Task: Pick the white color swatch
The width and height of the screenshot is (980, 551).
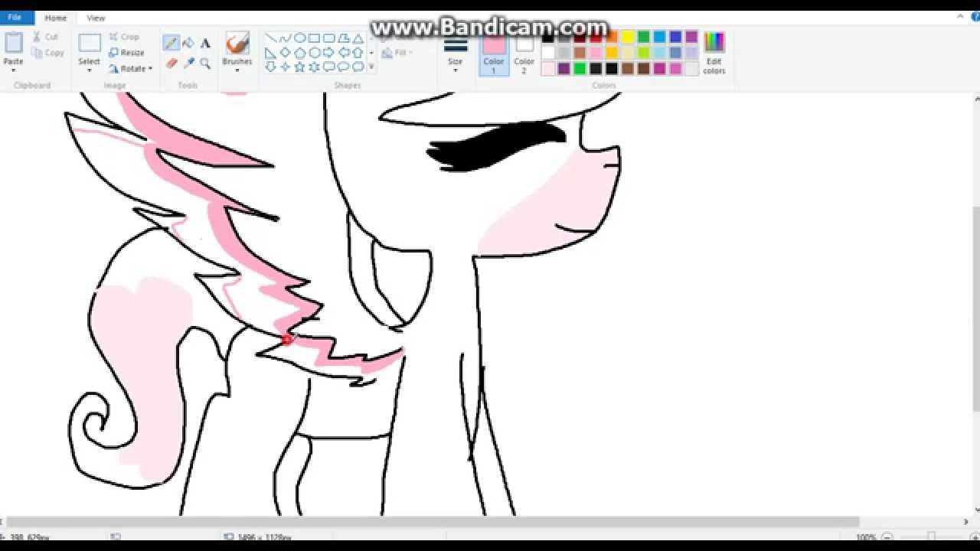Action: 548,53
